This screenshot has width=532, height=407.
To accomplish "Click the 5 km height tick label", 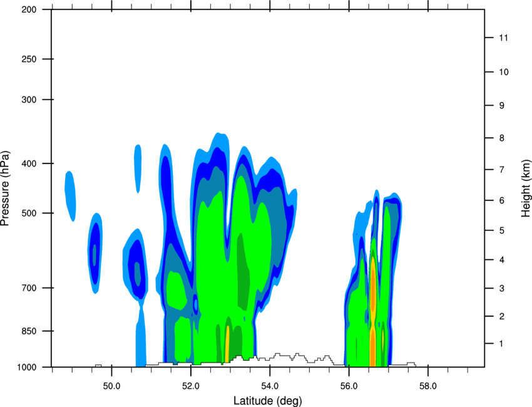I will [502, 230].
